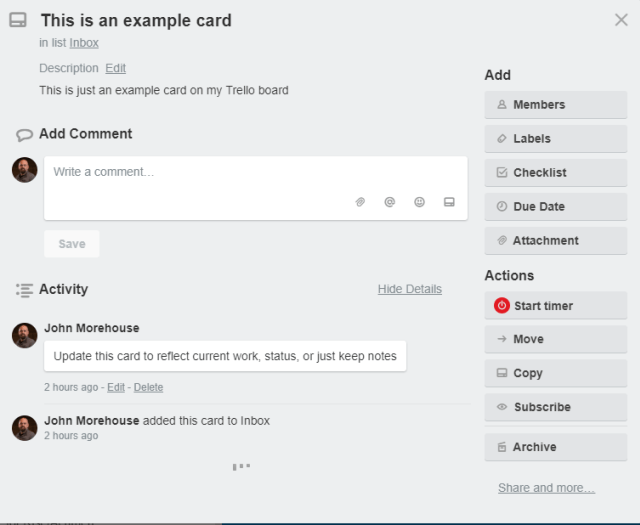Open the Inbox list link
Image resolution: width=640 pixels, height=525 pixels.
84,43
